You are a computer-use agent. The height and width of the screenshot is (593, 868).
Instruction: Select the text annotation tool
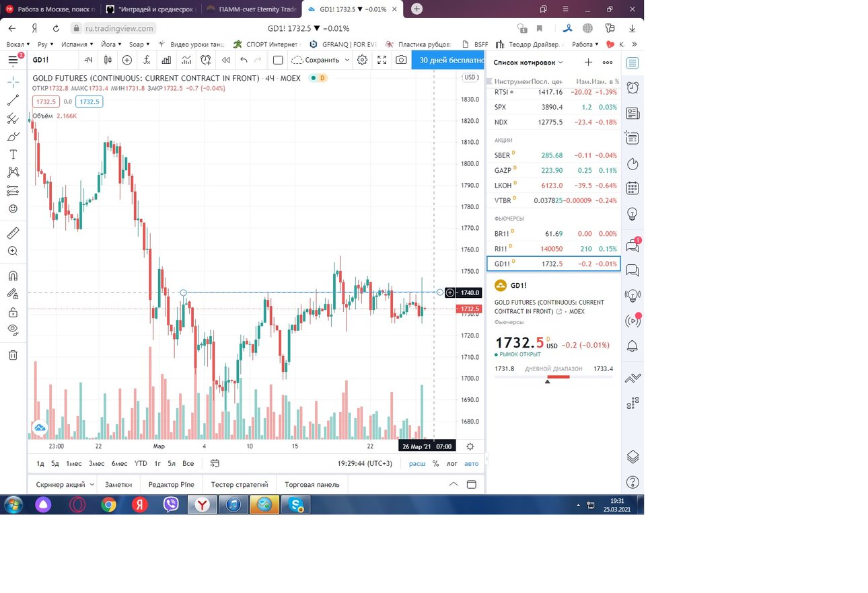point(13,154)
